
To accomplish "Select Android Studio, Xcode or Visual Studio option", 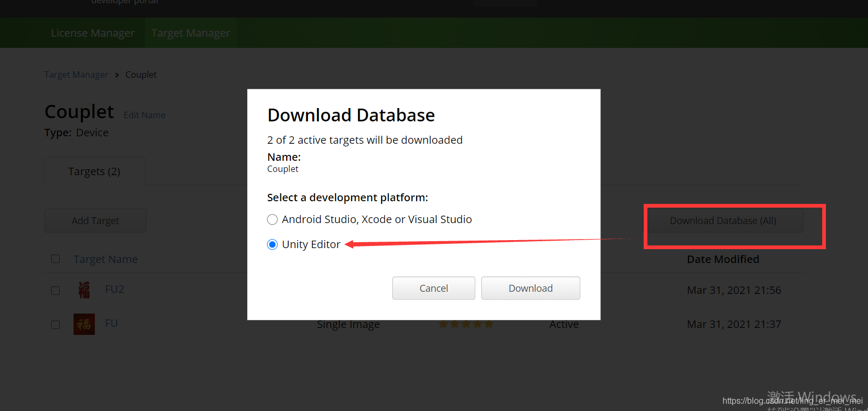I will [272, 219].
